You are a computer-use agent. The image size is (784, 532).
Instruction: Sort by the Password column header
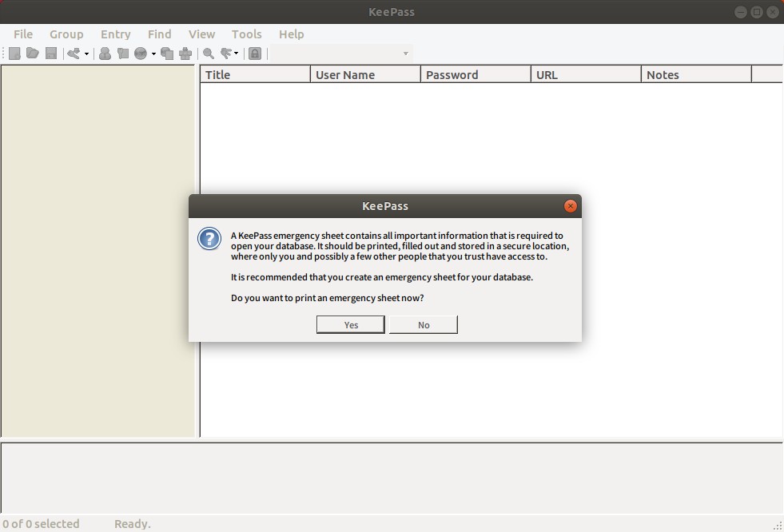pos(476,74)
